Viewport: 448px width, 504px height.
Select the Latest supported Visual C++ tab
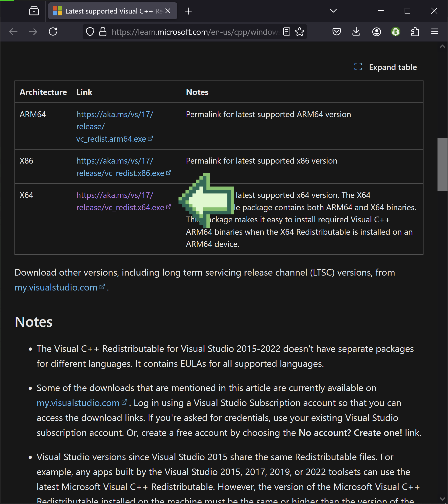pos(113,11)
